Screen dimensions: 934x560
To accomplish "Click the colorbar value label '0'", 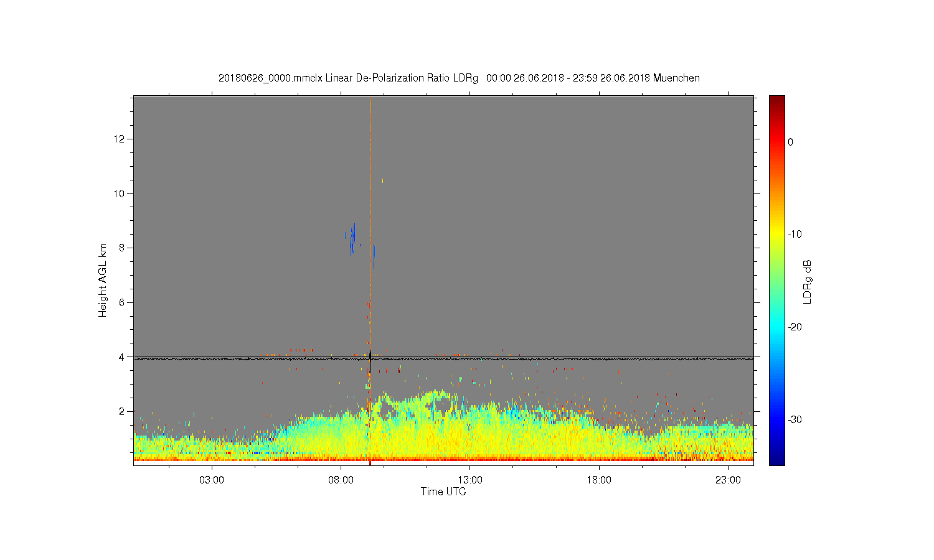I will coord(790,142).
